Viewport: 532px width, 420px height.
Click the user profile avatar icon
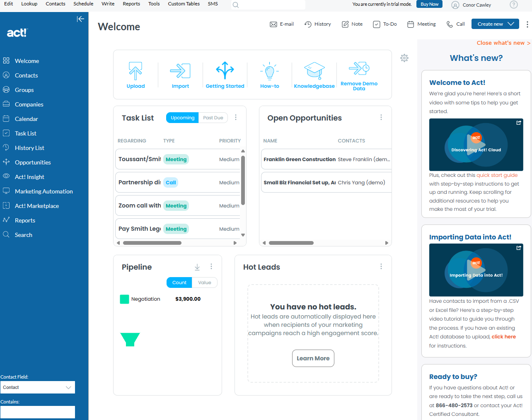455,5
